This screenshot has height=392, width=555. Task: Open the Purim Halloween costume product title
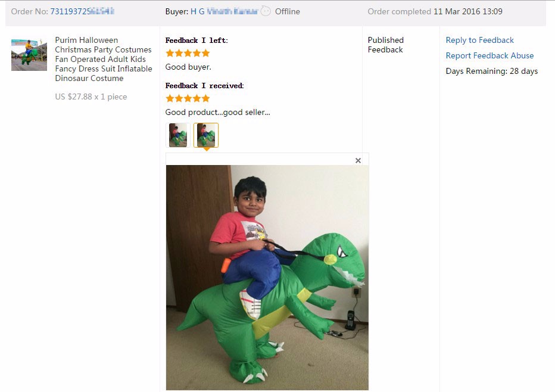coord(103,59)
